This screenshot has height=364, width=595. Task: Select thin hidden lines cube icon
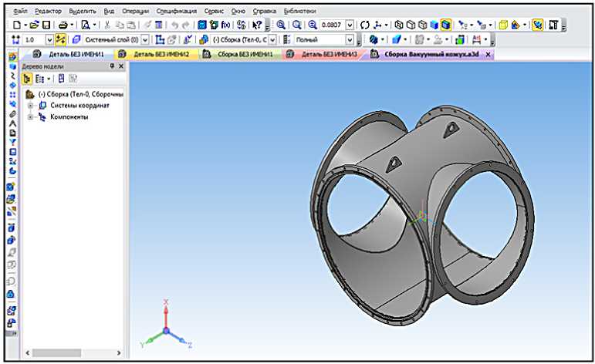coord(422,25)
